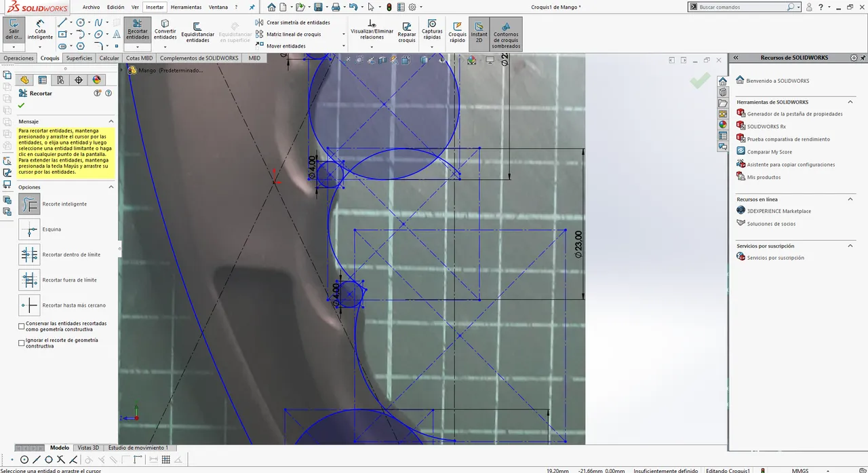Collapse the Mensaje section
This screenshot has width=868, height=473.
(111, 121)
